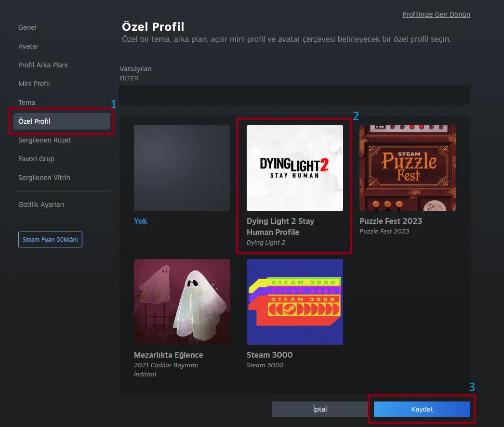The width and height of the screenshot is (504, 427).
Task: Open Sergilenen Rozet section
Action: (44, 140)
